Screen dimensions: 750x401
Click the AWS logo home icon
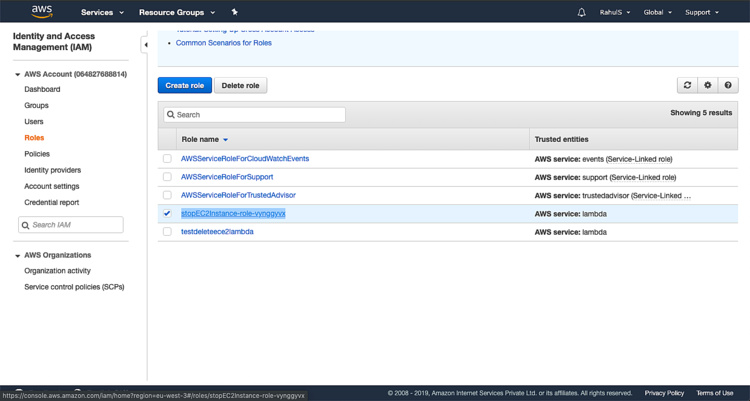tap(41, 12)
